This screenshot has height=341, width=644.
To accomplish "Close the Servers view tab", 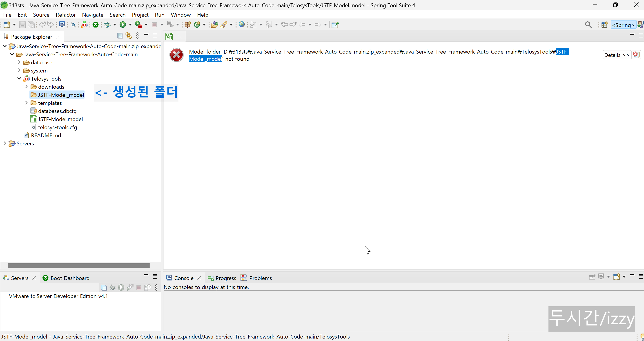I will (x=34, y=278).
